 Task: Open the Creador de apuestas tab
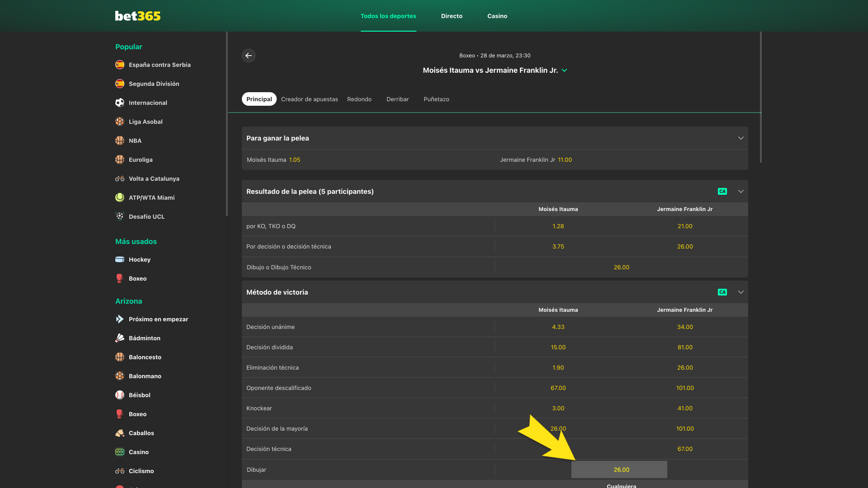(x=310, y=99)
